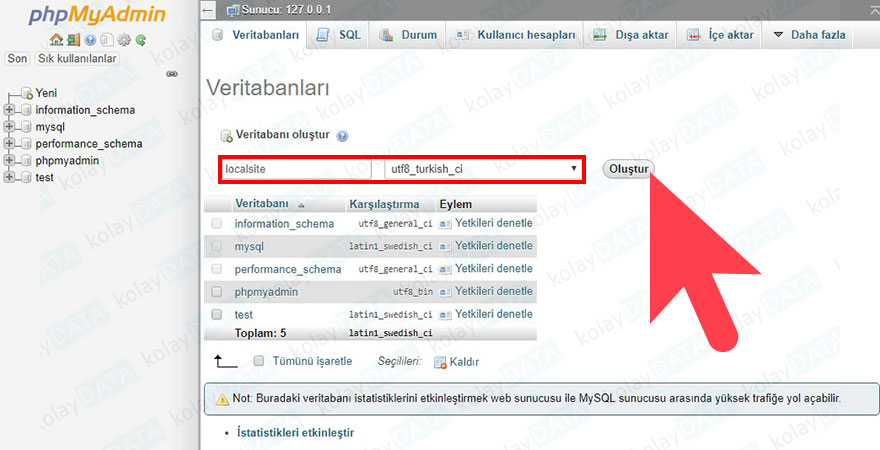This screenshot has width=880, height=450.
Task: Click Yetkileri denetle for phpmyadmin
Action: point(494,291)
